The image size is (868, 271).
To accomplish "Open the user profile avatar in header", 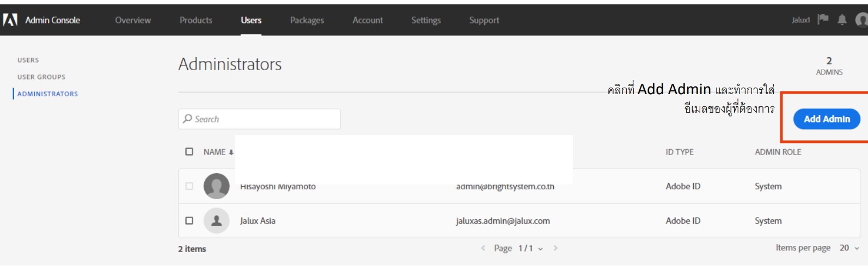I will [862, 20].
